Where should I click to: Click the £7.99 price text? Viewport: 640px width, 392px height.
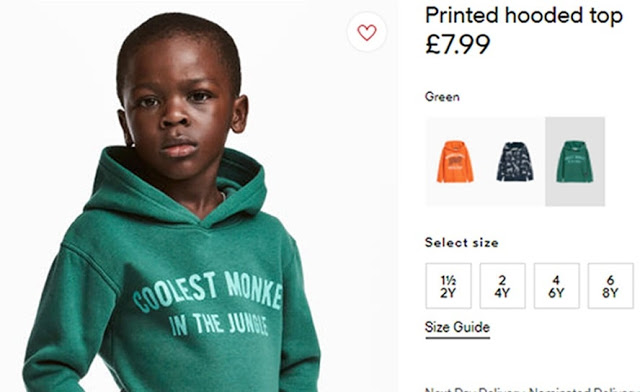click(458, 44)
